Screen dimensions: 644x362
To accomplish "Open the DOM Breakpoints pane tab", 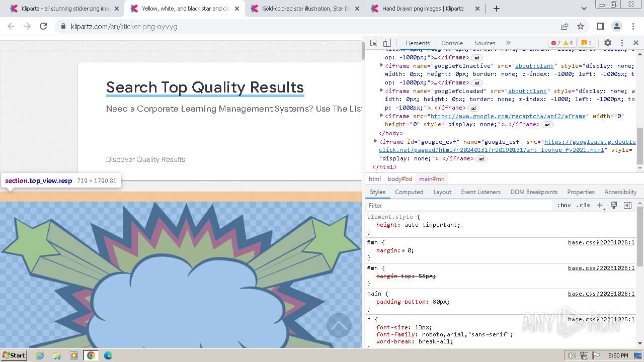I will (534, 192).
